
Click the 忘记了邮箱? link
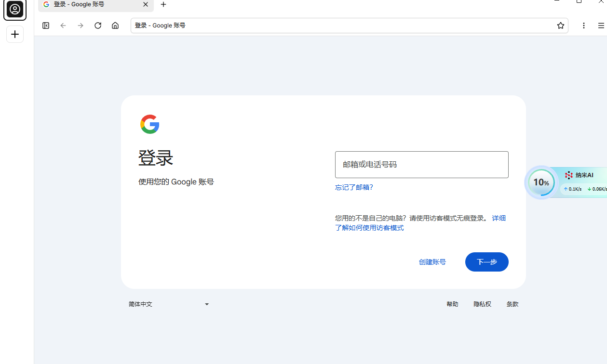pos(354,187)
